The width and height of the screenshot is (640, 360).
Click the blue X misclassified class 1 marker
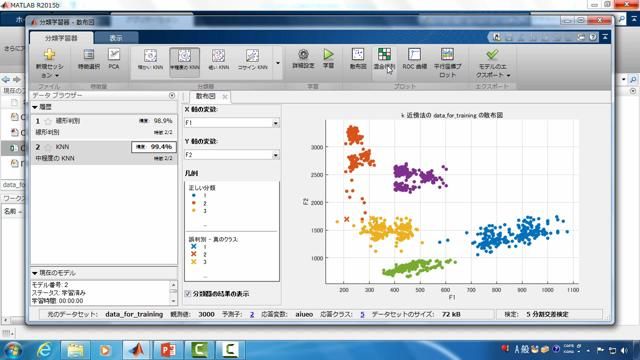193,247
